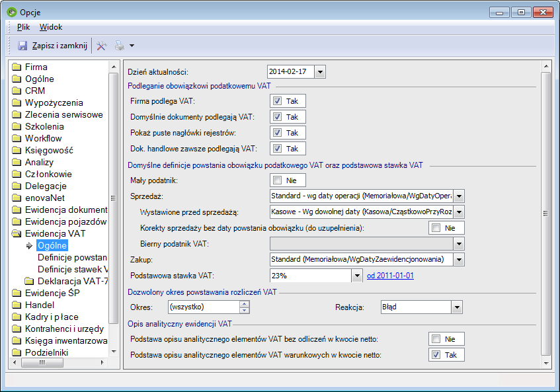Open Zlecenia serwisowe in the tree
The width and height of the screenshot is (560, 392).
click(x=64, y=114)
